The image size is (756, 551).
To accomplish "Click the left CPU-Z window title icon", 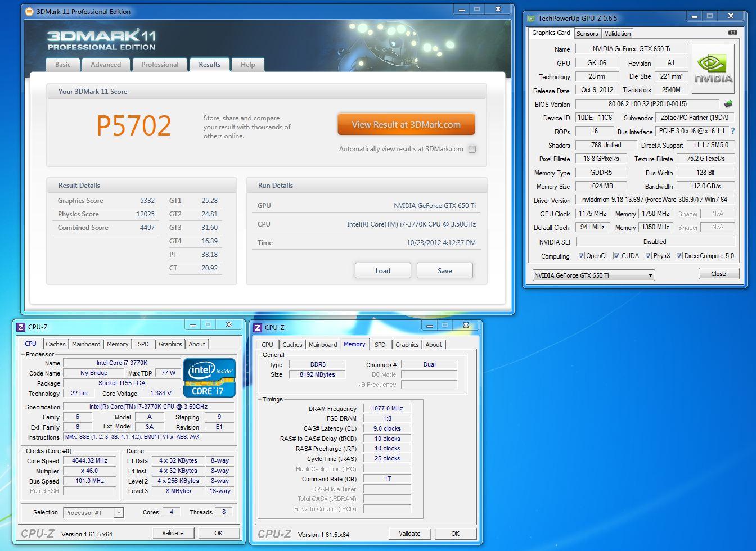I will 21,327.
